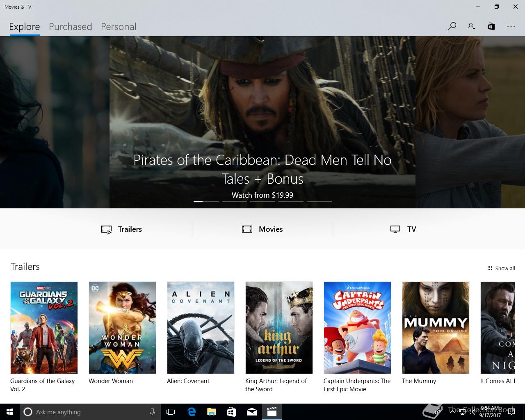Switch to the Personal tab
Viewport: 525px width, 420px height.
[119, 27]
